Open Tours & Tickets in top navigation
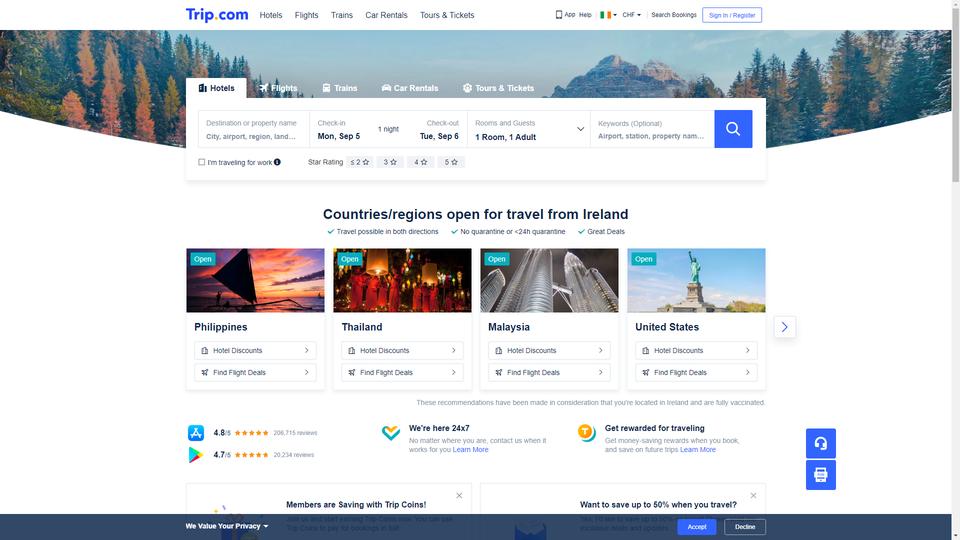960x540 pixels. (x=447, y=15)
